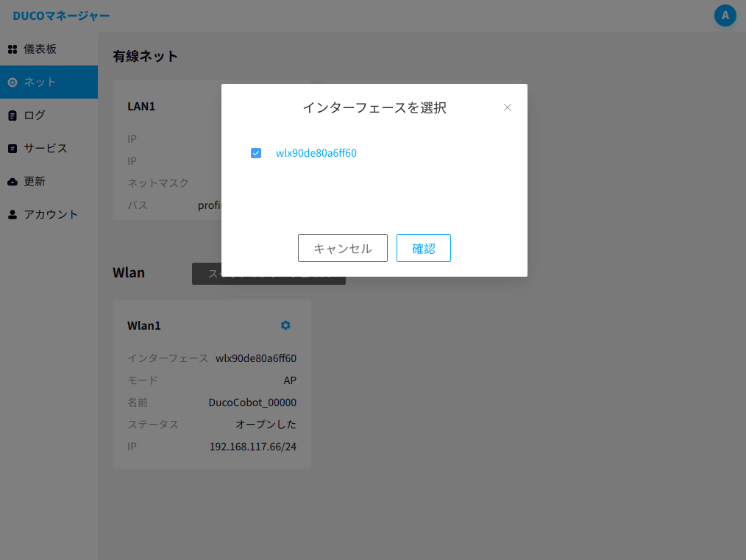The height and width of the screenshot is (560, 746).
Task: Open the 儀表板 dashboard menu item
Action: (x=49, y=49)
